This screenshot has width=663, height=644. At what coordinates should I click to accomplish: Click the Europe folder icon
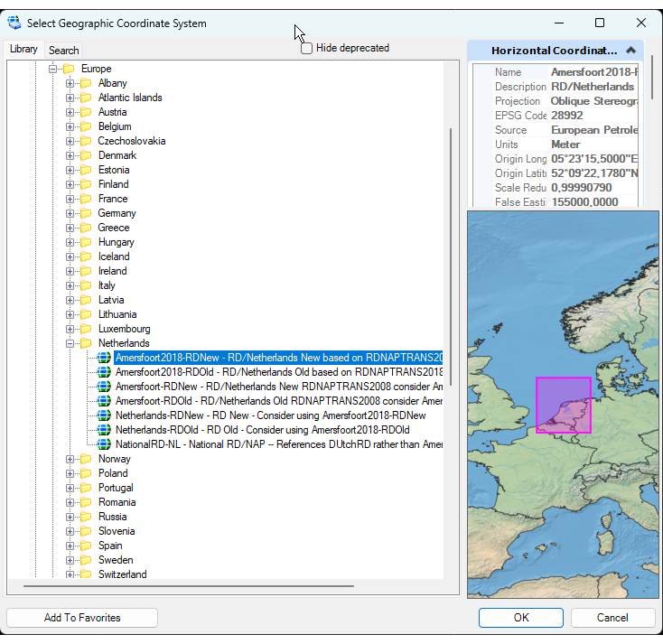point(68,69)
